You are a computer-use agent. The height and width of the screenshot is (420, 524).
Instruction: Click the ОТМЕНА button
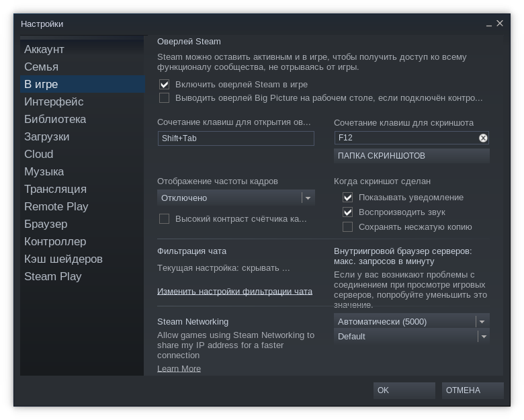point(472,390)
